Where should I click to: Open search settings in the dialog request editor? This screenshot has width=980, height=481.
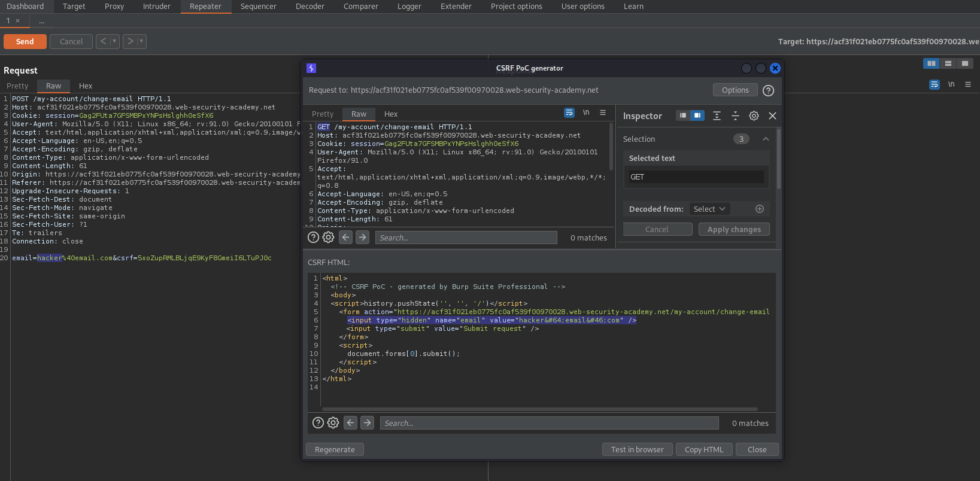[328, 238]
